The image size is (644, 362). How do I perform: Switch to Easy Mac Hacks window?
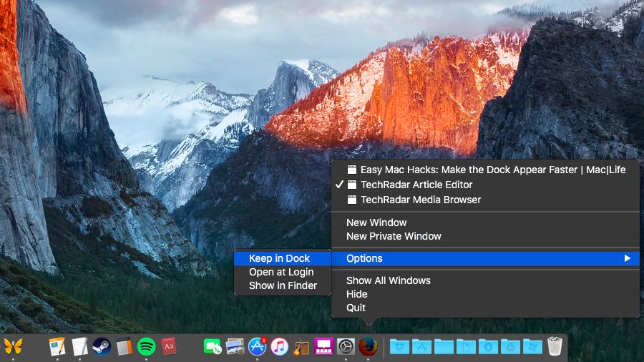click(x=485, y=170)
